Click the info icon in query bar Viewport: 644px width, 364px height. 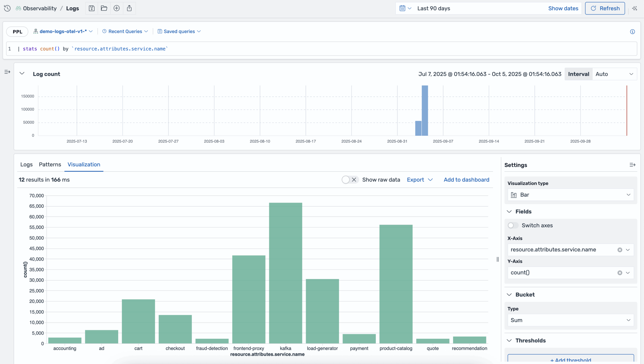click(x=632, y=31)
